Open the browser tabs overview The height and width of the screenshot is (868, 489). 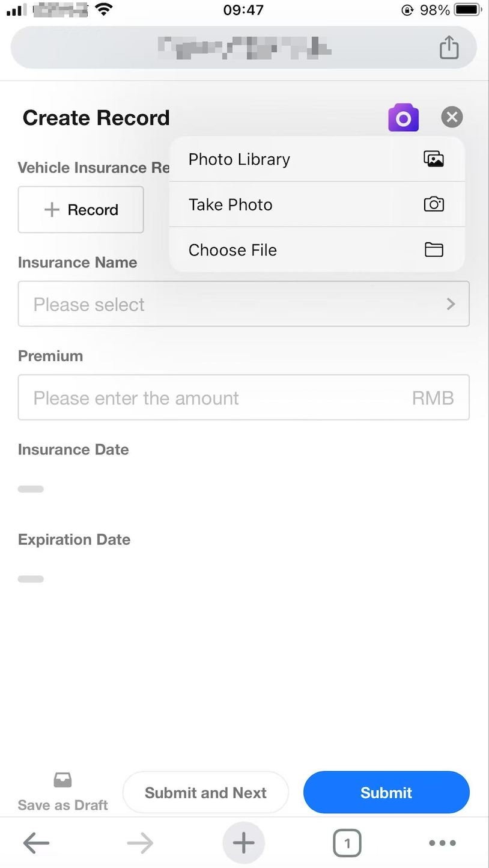pyautogui.click(x=347, y=843)
